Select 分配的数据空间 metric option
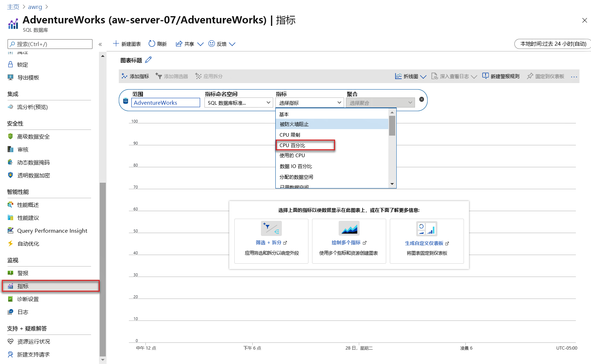The height and width of the screenshot is (364, 591). tap(332, 177)
